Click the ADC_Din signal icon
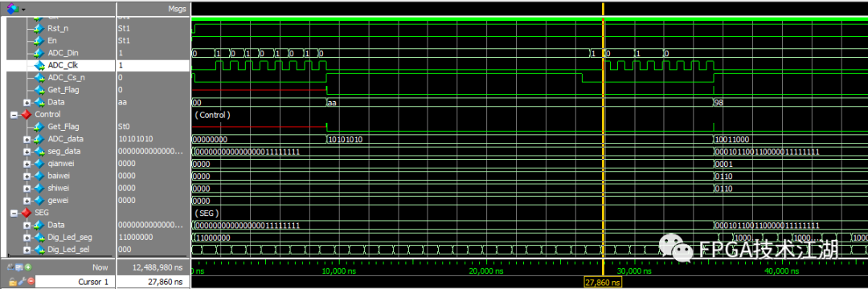 pyautogui.click(x=39, y=53)
